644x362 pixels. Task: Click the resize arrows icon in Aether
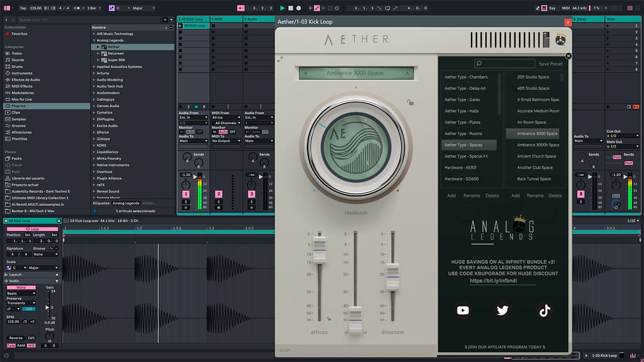coord(280,60)
